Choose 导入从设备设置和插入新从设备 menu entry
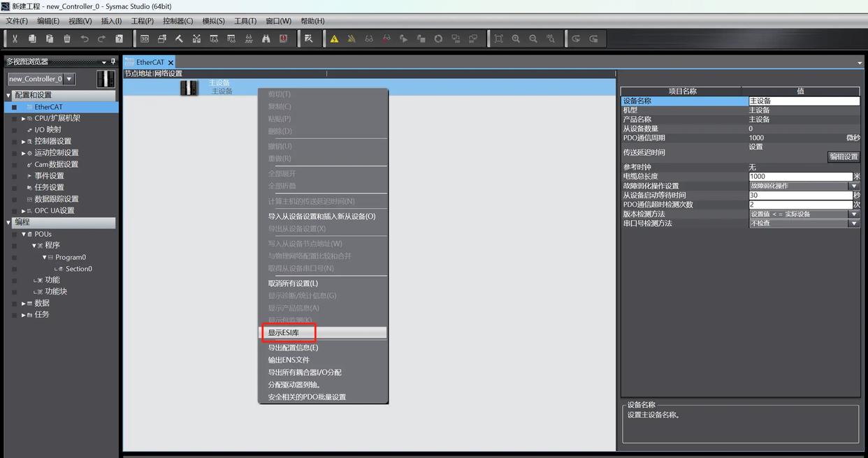The height and width of the screenshot is (458, 868). pos(321,216)
